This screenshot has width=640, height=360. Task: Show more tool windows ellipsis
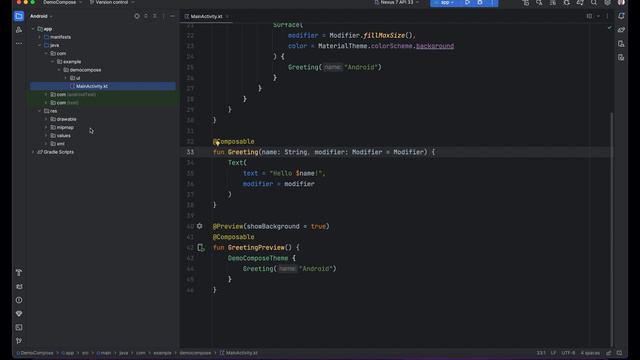(x=19, y=43)
